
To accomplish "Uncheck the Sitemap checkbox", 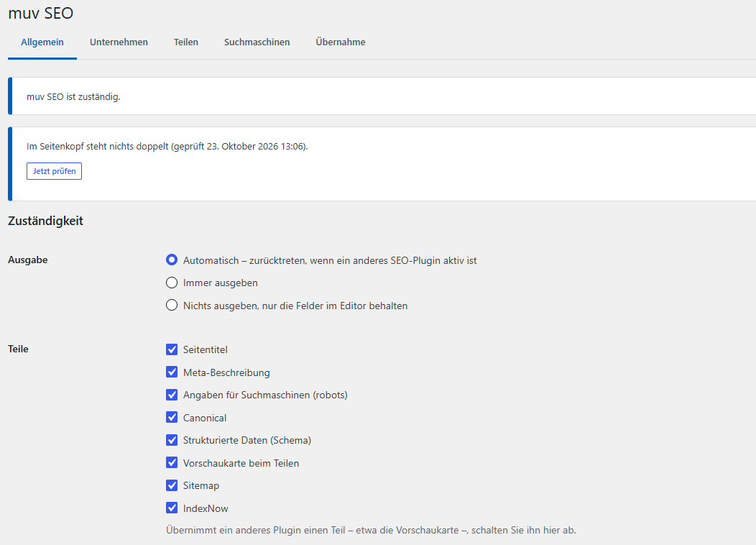I will coord(172,485).
